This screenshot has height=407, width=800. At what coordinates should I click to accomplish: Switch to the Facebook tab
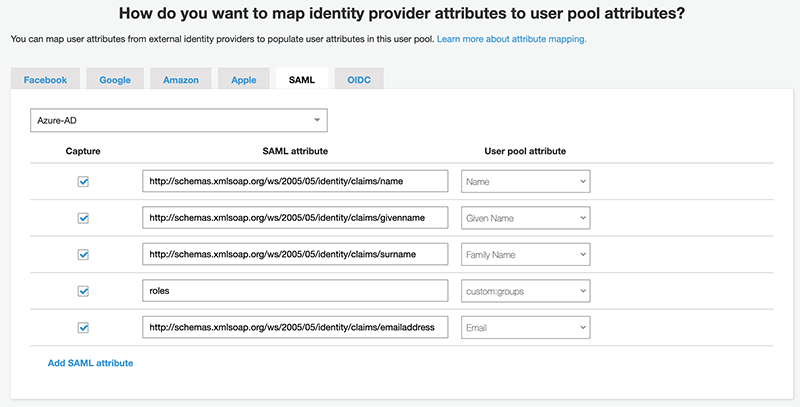coord(45,80)
